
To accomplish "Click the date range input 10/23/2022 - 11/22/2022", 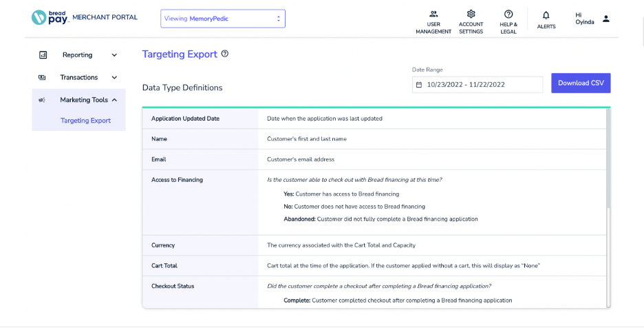I will (x=477, y=84).
